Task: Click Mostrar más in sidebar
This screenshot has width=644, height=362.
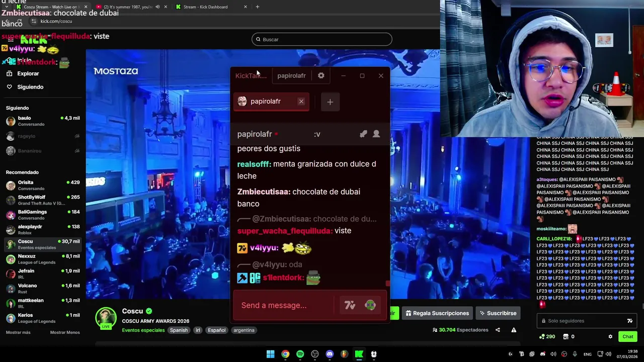Action: [x=18, y=332]
